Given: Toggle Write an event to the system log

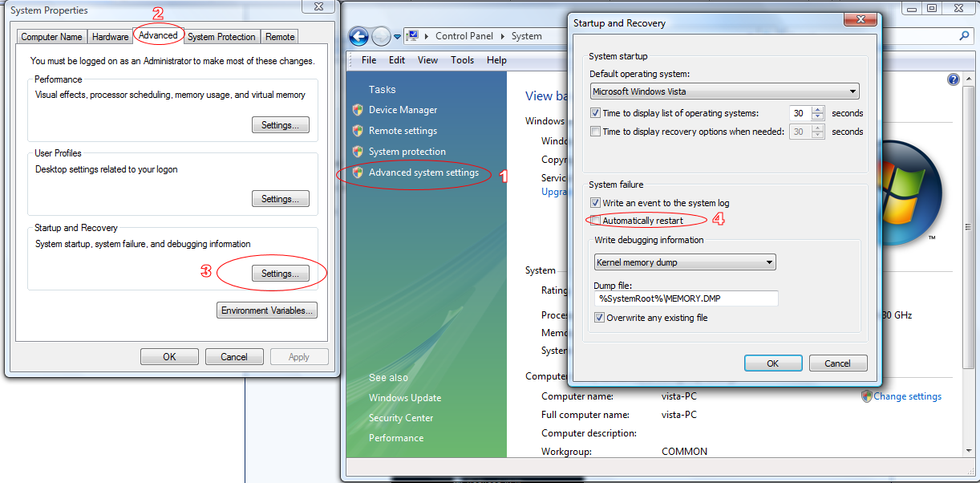Looking at the screenshot, I should 595,203.
